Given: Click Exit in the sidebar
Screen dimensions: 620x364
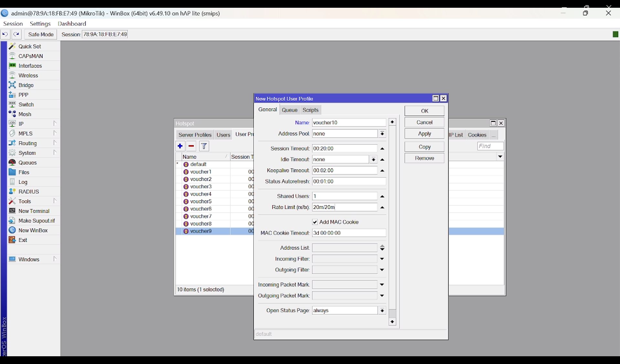Looking at the screenshot, I should (34, 240).
